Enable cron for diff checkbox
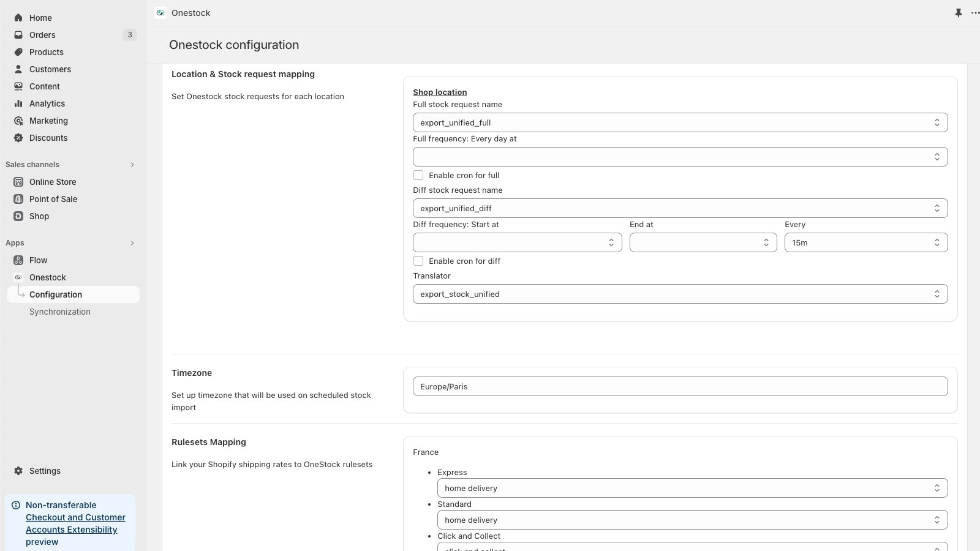 [x=418, y=261]
